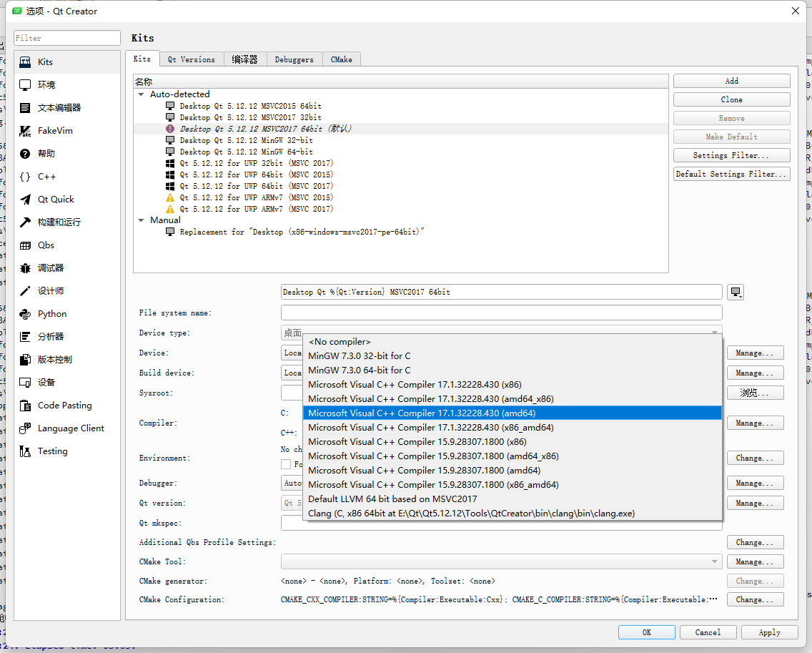Open 版本控制 settings category icon
This screenshot has width=812, height=653.
coord(25,360)
